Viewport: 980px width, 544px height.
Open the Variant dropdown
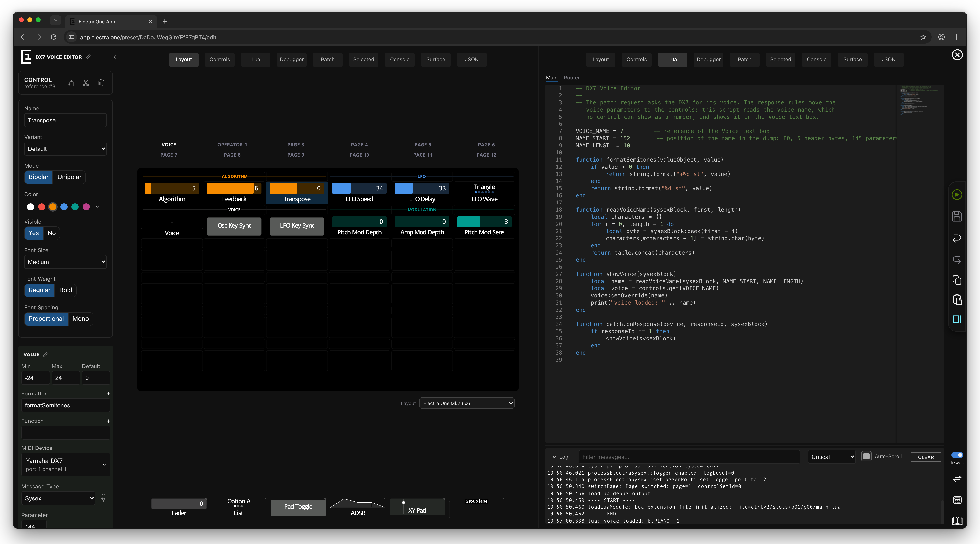click(66, 149)
